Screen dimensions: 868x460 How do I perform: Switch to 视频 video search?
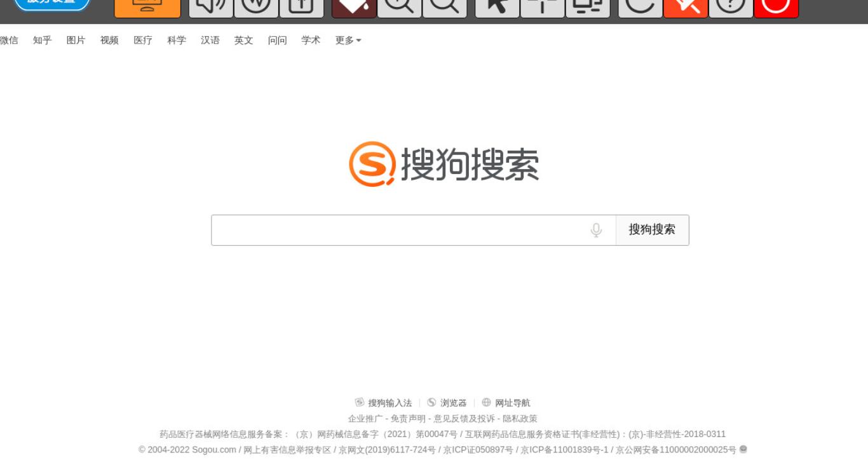coord(109,40)
